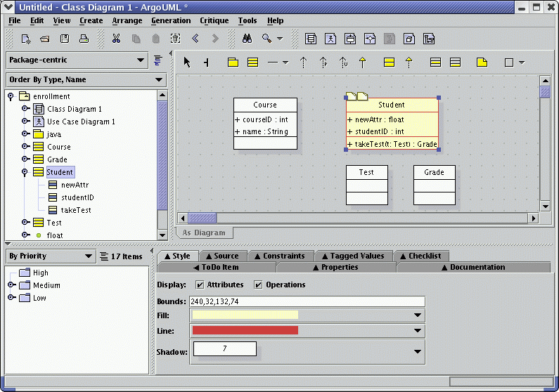This screenshot has width=559, height=392.
Task: Click the 17 Items list icon
Action: (104, 256)
